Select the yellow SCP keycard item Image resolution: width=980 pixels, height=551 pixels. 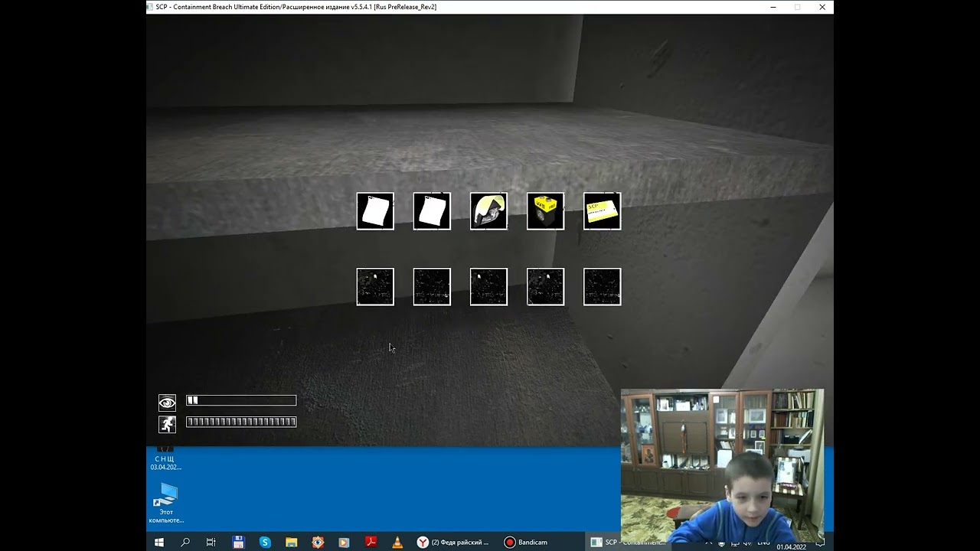click(x=602, y=211)
